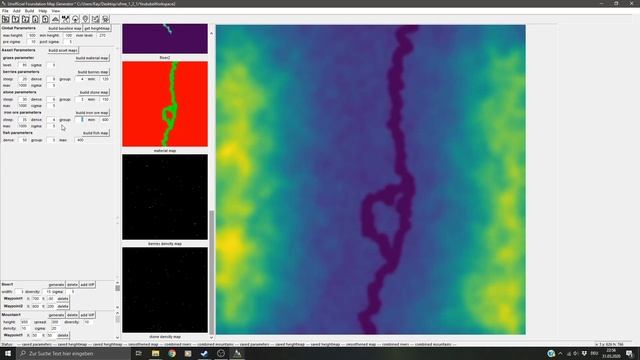Click the build berries map button

[93, 72]
